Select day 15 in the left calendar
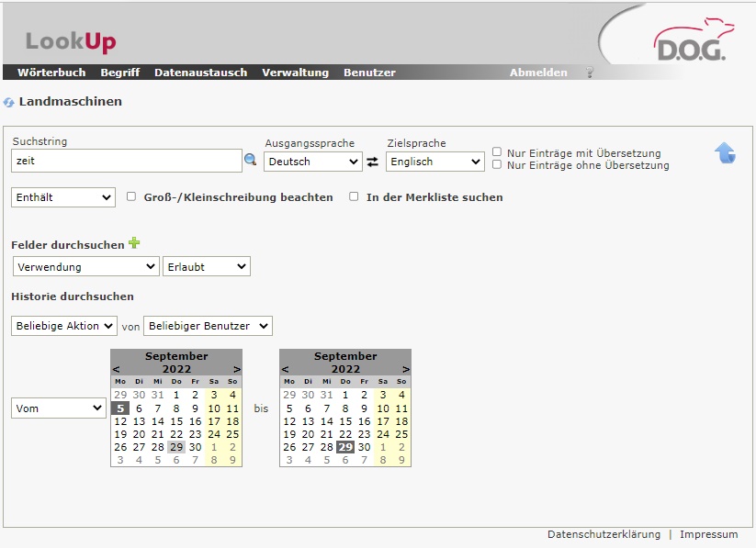 [176, 421]
